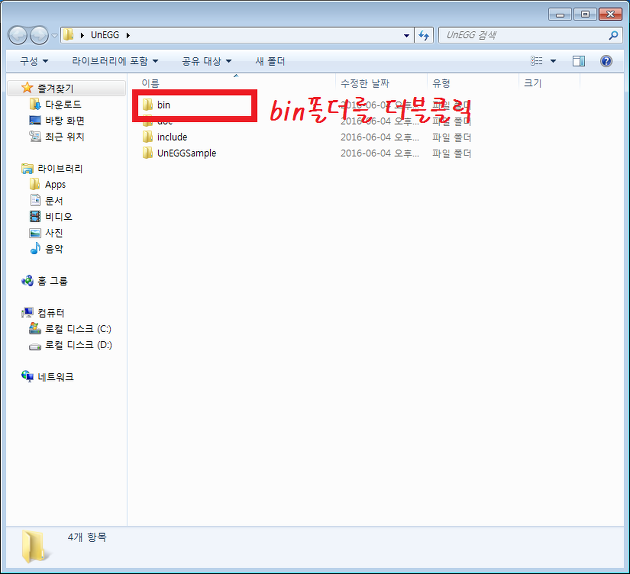Minimize the UnEGG window

(560, 14)
